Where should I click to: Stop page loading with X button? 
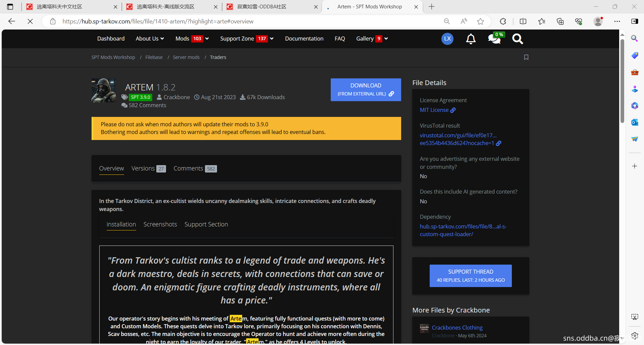coord(30,21)
